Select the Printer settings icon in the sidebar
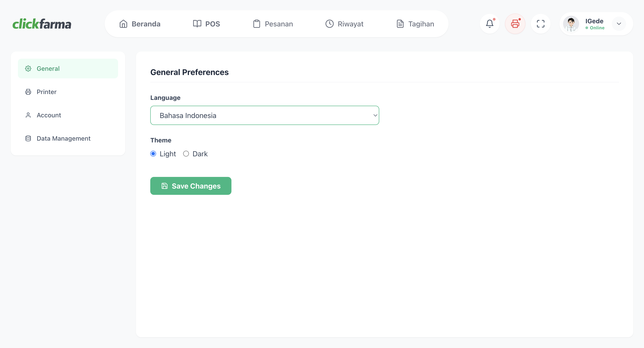 (28, 92)
